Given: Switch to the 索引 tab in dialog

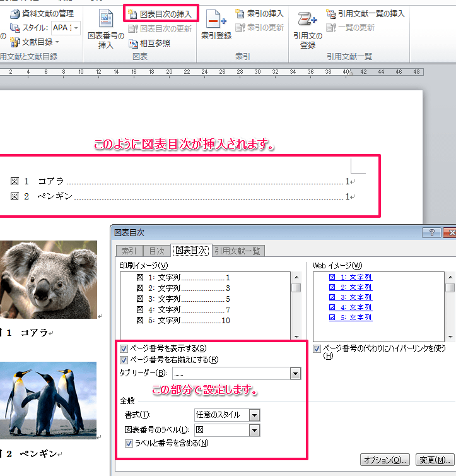Looking at the screenshot, I should (x=129, y=251).
